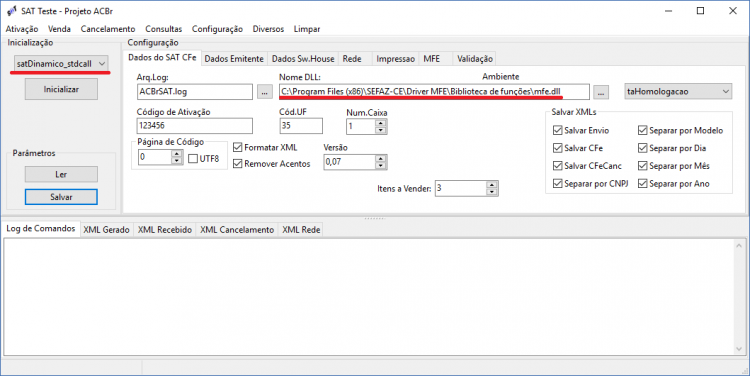Click the Itens a Vender field

[x=461, y=188]
